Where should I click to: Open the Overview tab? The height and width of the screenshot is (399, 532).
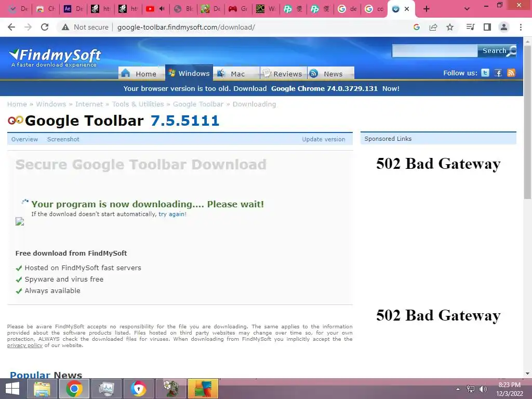(24, 139)
